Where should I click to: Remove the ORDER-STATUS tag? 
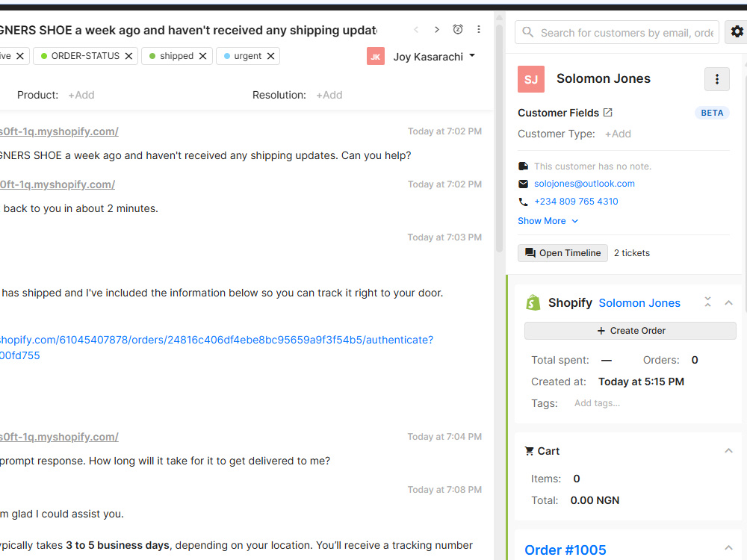click(x=128, y=56)
